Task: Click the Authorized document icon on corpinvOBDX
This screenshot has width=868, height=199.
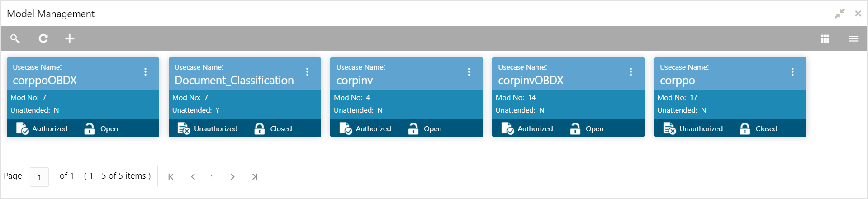Action: [508, 128]
